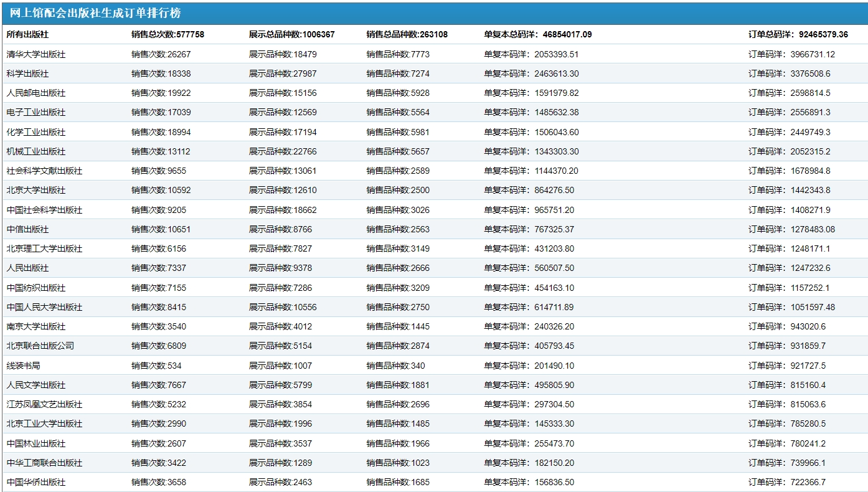Click the 销售总次数:577758 header cell

(x=167, y=34)
